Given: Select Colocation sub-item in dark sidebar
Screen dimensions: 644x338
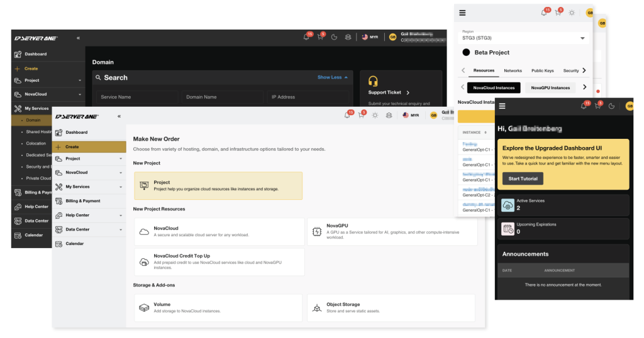Looking at the screenshot, I should (x=36, y=144).
